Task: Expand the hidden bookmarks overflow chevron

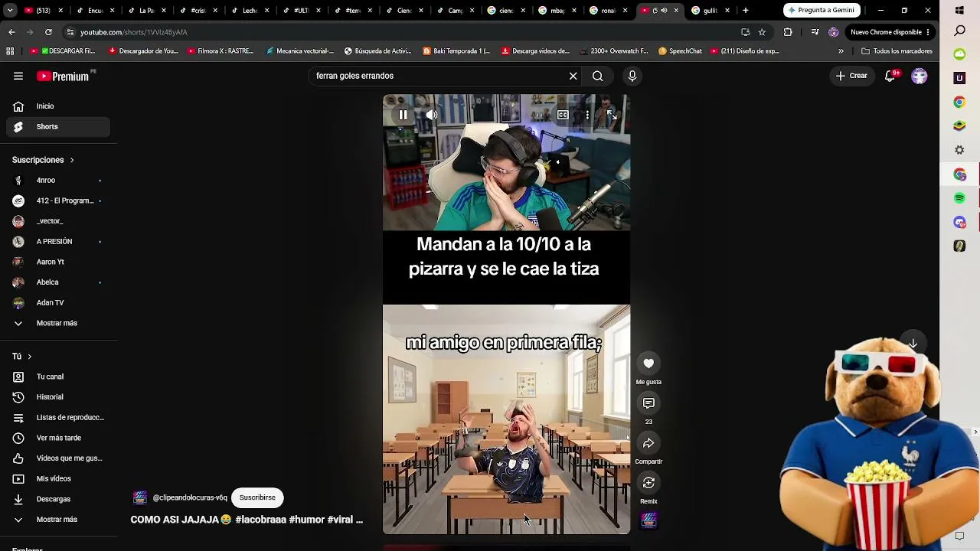Action: (x=841, y=51)
